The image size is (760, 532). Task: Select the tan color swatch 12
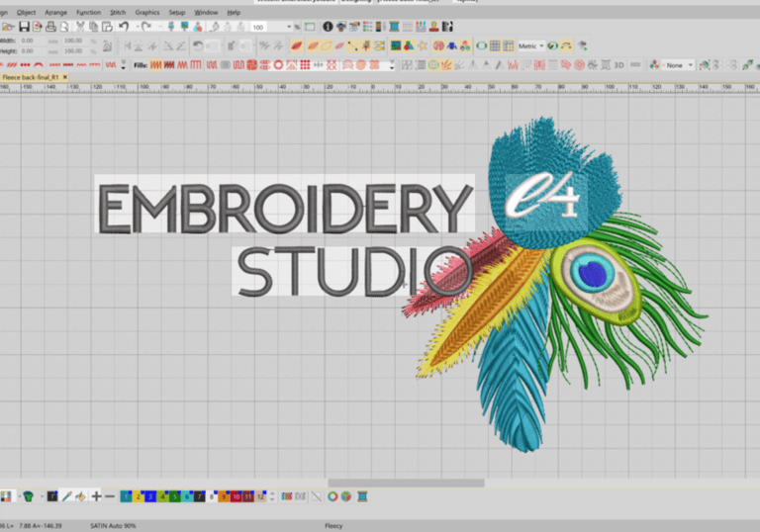coord(261,496)
